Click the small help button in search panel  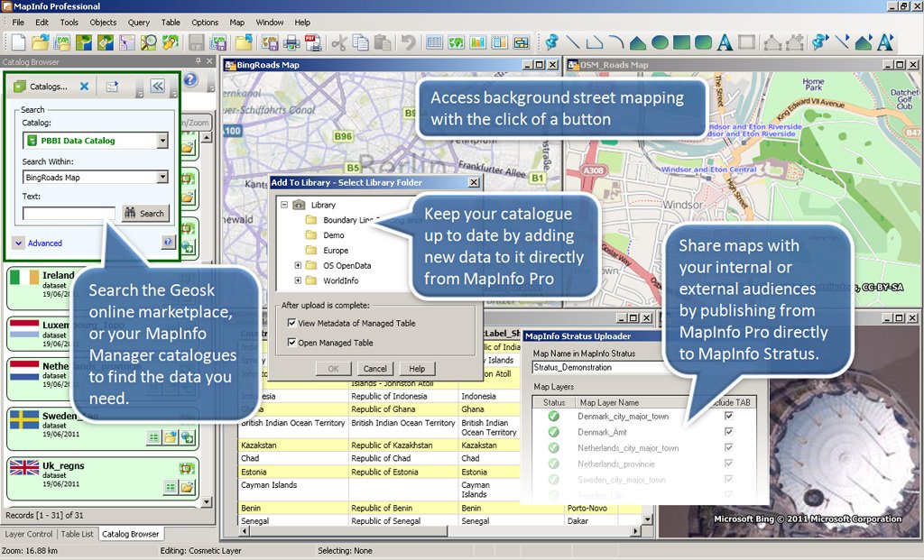tap(168, 242)
